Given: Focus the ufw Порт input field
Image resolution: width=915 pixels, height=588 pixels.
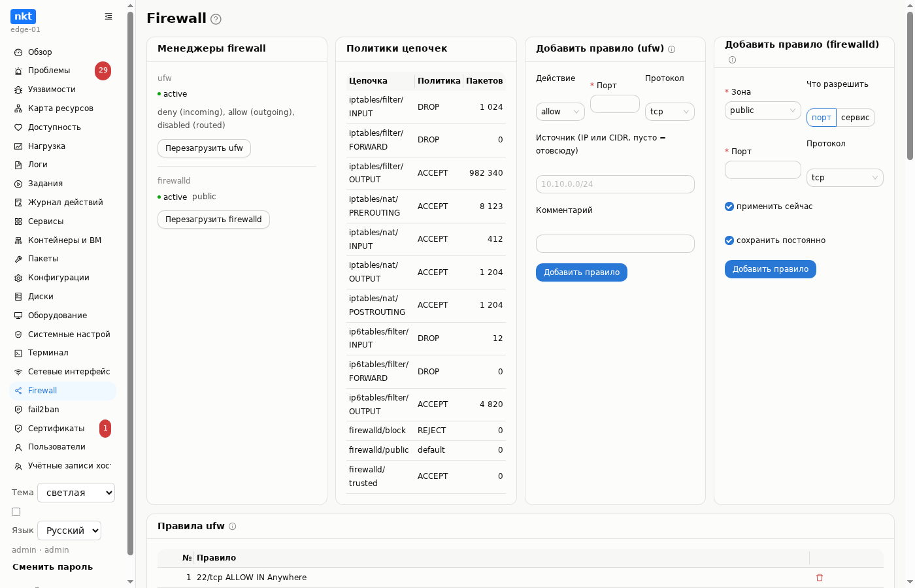Looking at the screenshot, I should click(x=615, y=104).
